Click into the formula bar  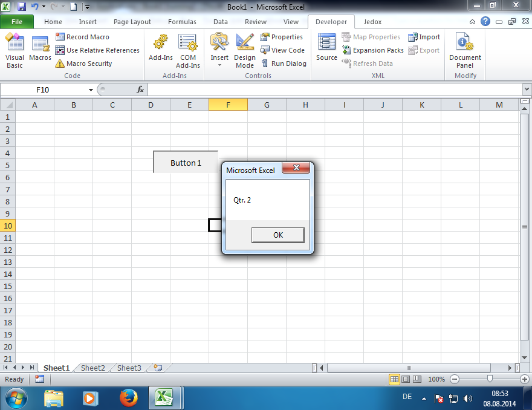pyautogui.click(x=335, y=90)
